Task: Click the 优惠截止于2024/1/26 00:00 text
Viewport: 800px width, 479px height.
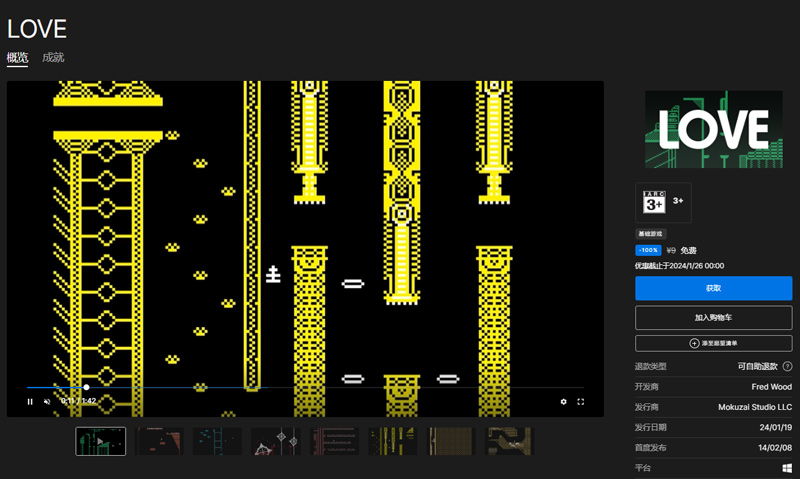Action: pyautogui.click(x=679, y=266)
